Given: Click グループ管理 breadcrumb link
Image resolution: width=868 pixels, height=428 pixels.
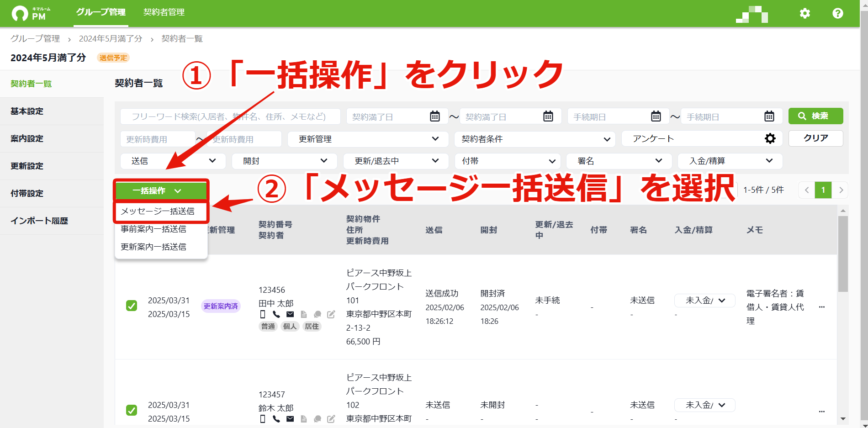Looking at the screenshot, I should click(35, 39).
